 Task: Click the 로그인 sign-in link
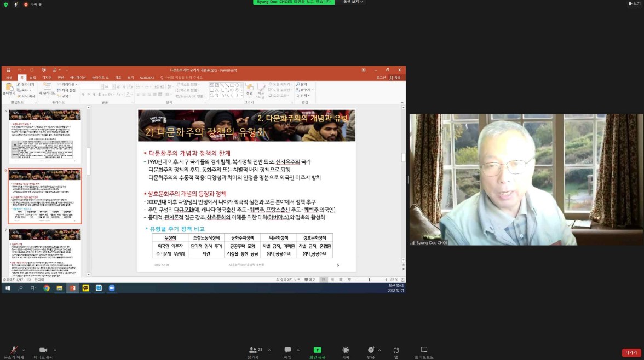(381, 78)
